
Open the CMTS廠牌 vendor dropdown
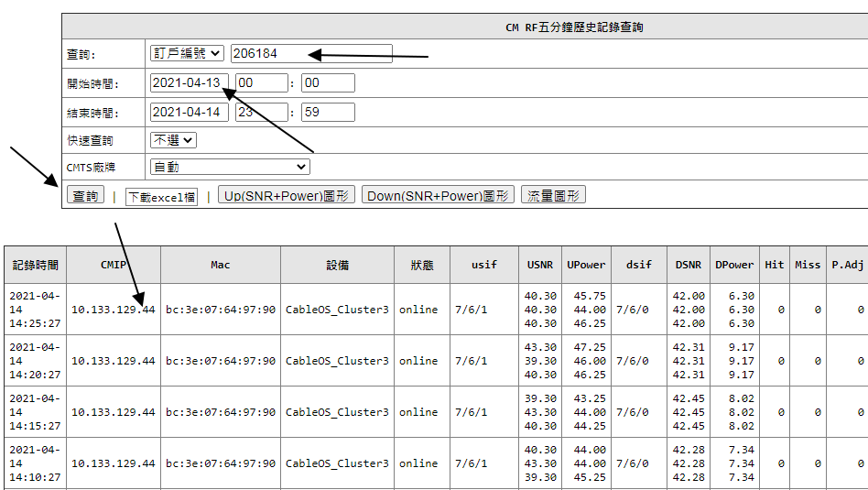pos(230,167)
